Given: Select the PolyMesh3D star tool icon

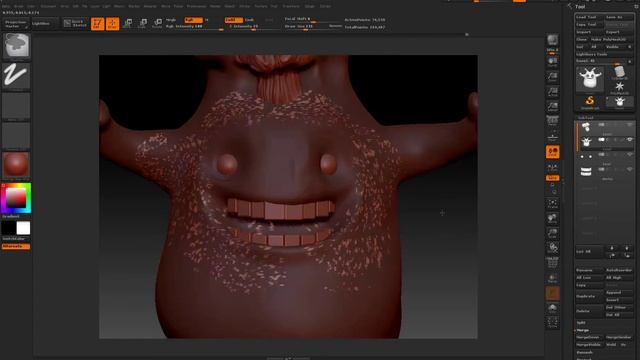Looking at the screenshot, I should 619,87.
